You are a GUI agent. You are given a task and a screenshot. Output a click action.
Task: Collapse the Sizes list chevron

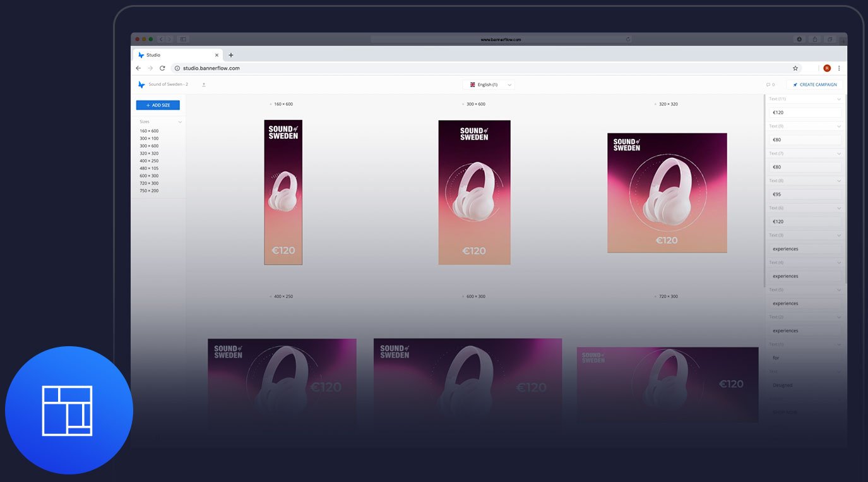[180, 122]
